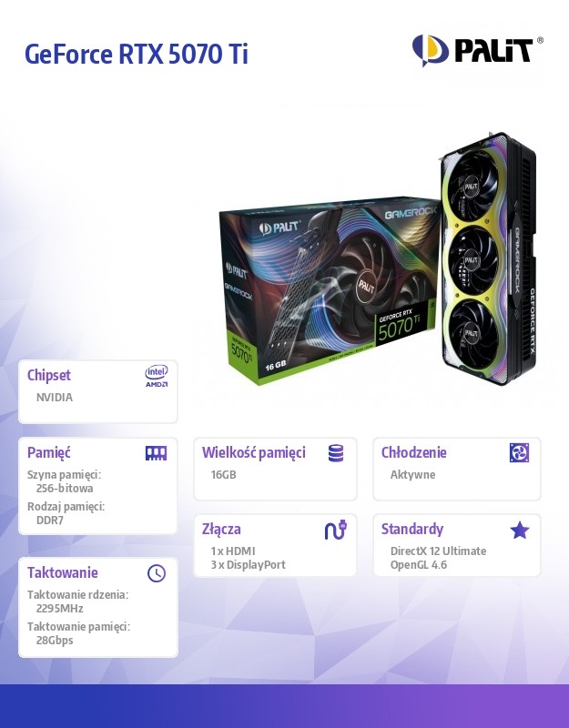The width and height of the screenshot is (569, 728).
Task: Click the Palit logo at top right
Action: (477, 50)
